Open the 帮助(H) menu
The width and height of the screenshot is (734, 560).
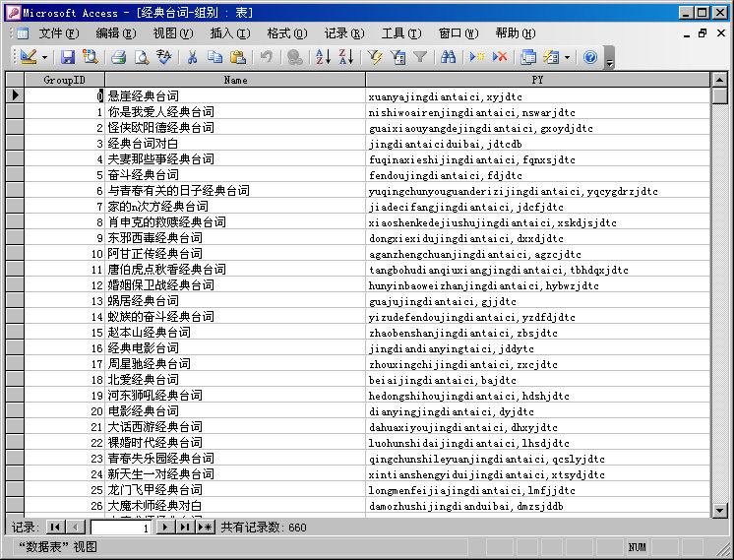click(516, 33)
